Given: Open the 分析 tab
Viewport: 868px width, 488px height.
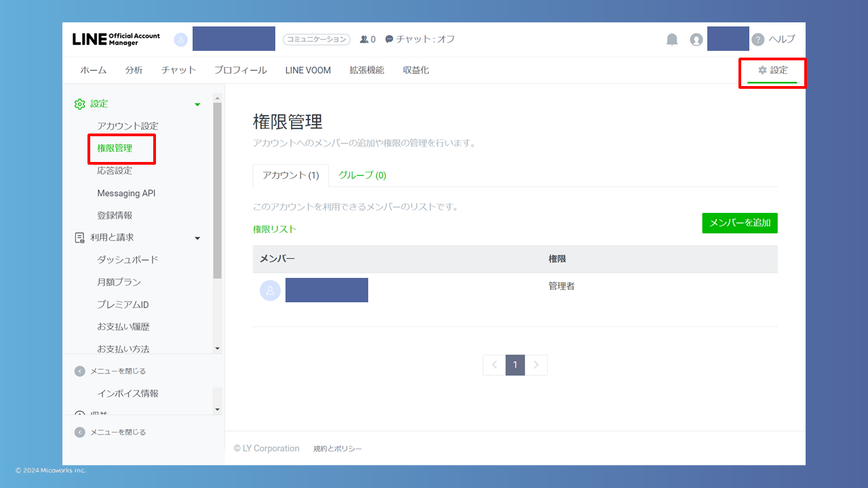Looking at the screenshot, I should pyautogui.click(x=134, y=70).
